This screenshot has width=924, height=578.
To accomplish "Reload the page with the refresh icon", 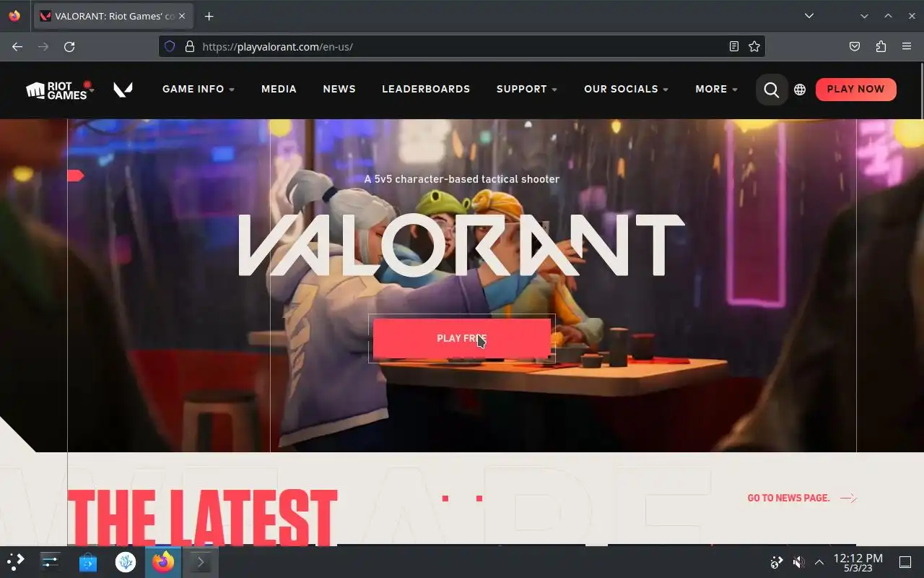I will tap(69, 46).
